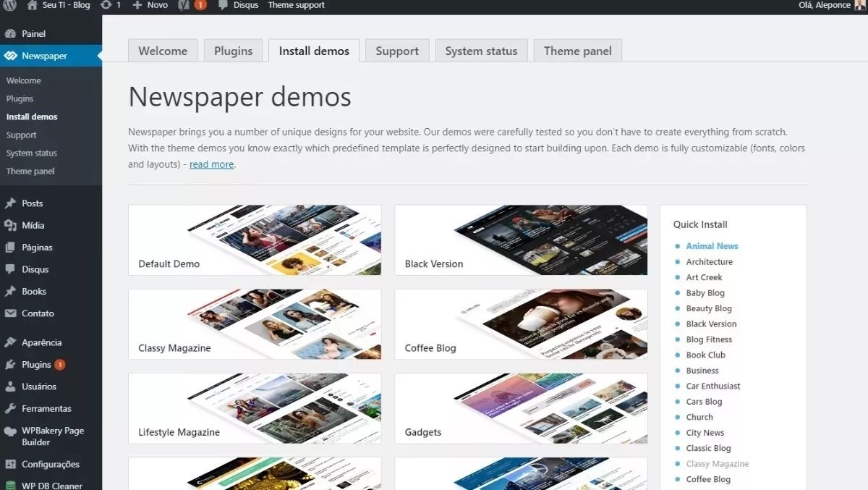Open Theme support in admin bar
868x490 pixels.
click(296, 5)
